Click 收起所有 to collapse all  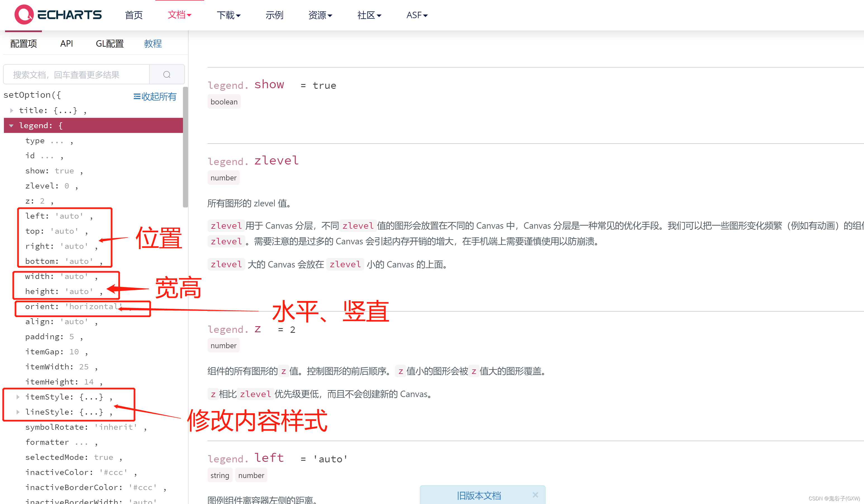pos(155,97)
